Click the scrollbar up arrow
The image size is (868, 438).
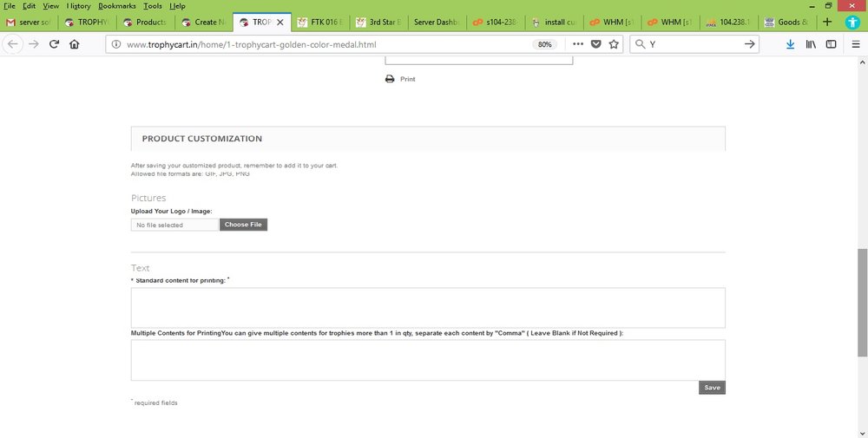862,61
